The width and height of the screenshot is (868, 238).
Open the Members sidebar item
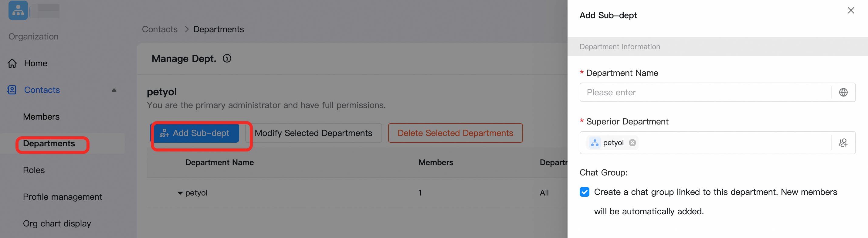point(41,117)
